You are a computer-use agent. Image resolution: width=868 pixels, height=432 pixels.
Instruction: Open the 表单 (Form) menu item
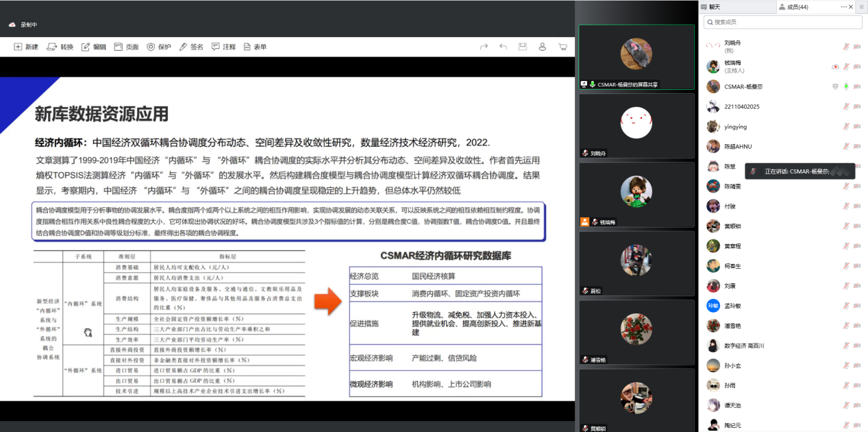click(254, 47)
